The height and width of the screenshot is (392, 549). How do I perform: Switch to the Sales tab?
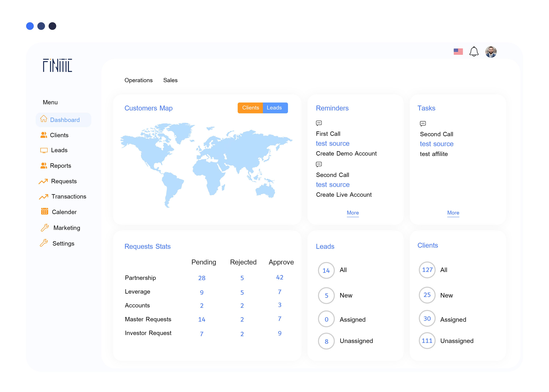click(x=170, y=80)
